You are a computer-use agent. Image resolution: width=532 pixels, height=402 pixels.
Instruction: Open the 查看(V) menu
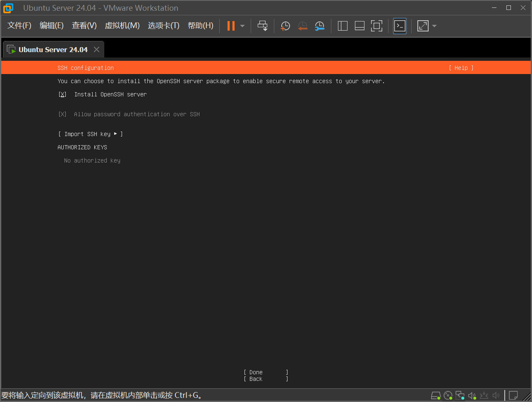84,26
